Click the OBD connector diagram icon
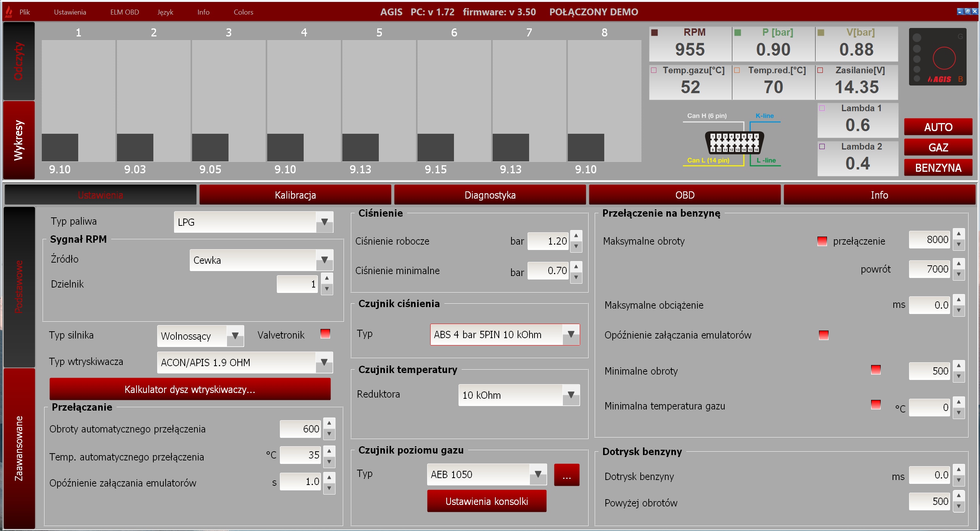This screenshot has height=531, width=980. coord(734,142)
